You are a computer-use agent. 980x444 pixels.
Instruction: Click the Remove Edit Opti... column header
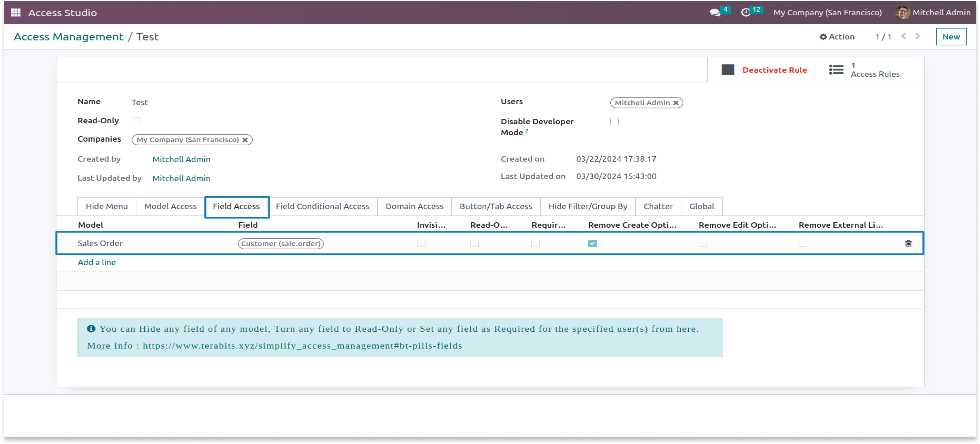click(737, 225)
